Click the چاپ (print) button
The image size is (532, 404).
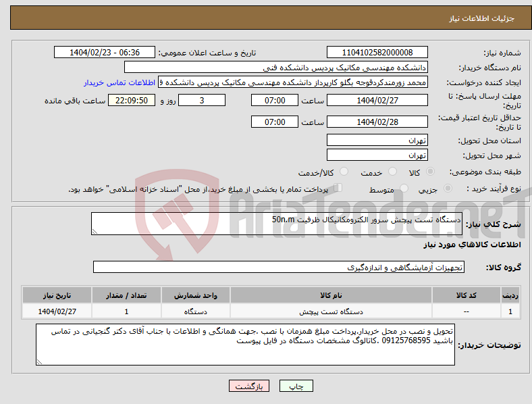(x=296, y=386)
